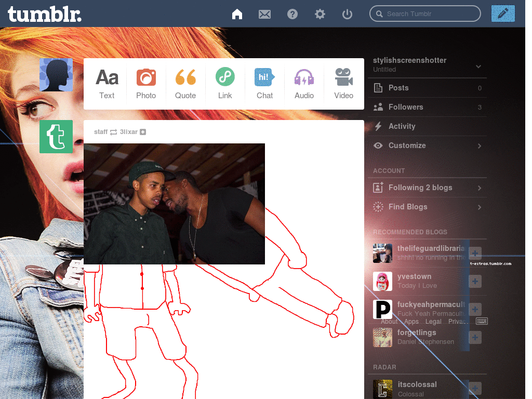532x399 pixels.
Task: Create a new Quote post
Action: tap(185, 84)
